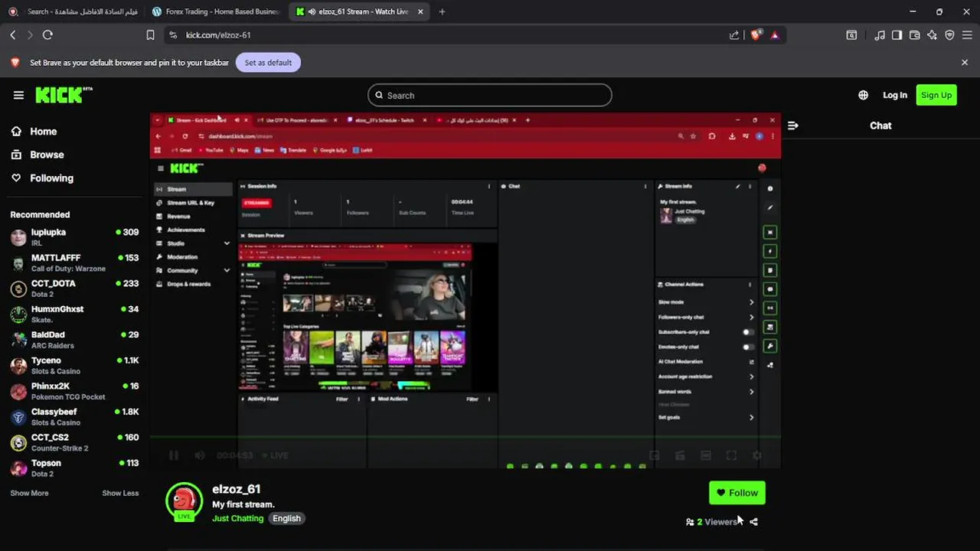Image resolution: width=980 pixels, height=551 pixels.
Task: Dismiss the Brave default browser infobar
Action: pos(965,63)
